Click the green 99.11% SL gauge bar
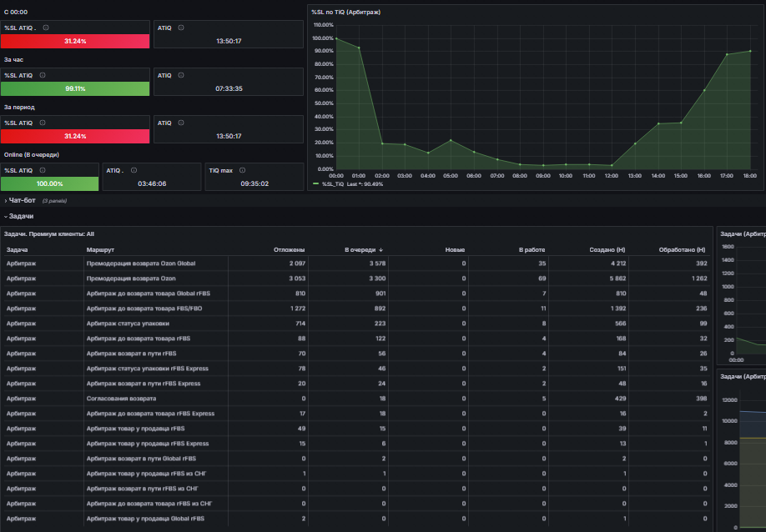766x532 pixels. [75, 89]
